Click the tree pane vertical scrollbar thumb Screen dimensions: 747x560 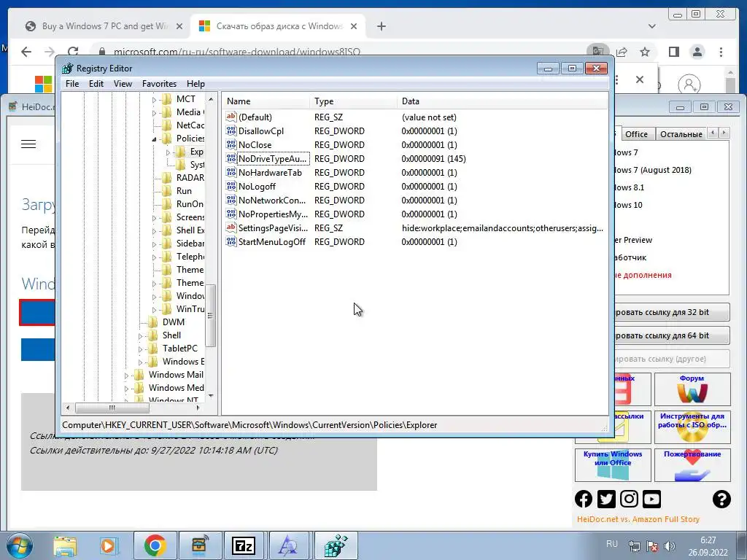point(210,315)
